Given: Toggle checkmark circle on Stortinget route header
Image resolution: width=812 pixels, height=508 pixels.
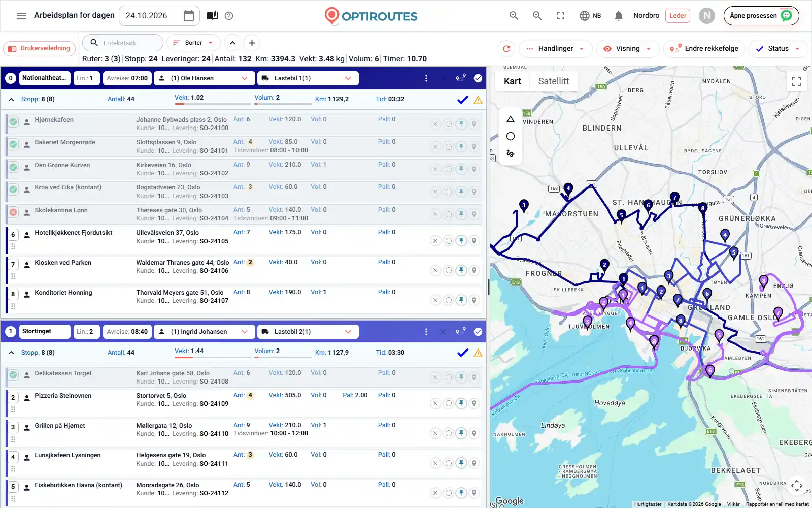Looking at the screenshot, I should coord(478,332).
